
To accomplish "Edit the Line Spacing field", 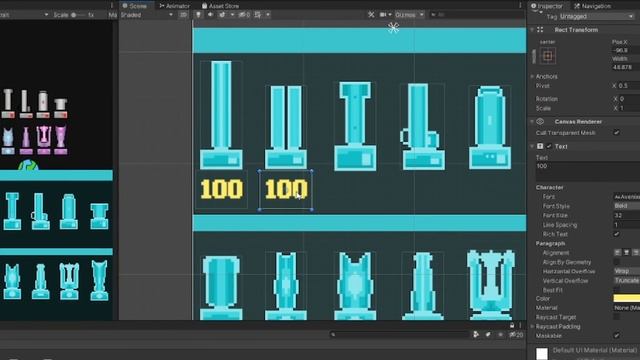I will pyautogui.click(x=627, y=225).
